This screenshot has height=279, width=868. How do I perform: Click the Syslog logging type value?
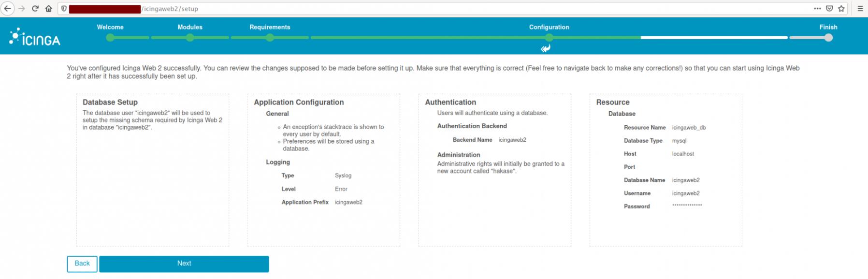coord(343,176)
